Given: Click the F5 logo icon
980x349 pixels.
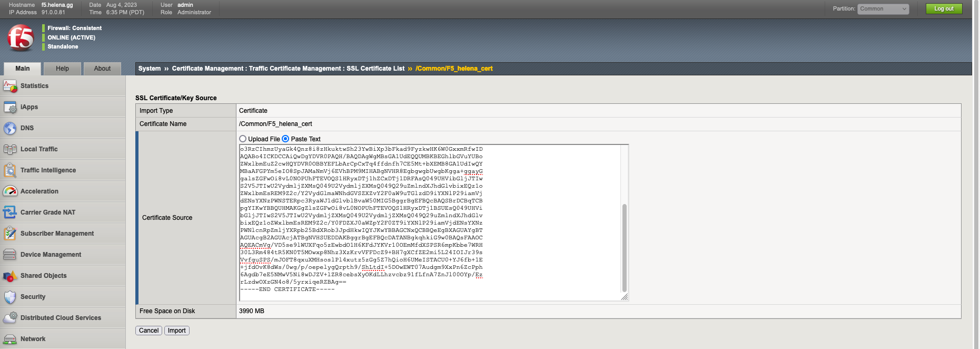Looking at the screenshot, I should (21, 37).
